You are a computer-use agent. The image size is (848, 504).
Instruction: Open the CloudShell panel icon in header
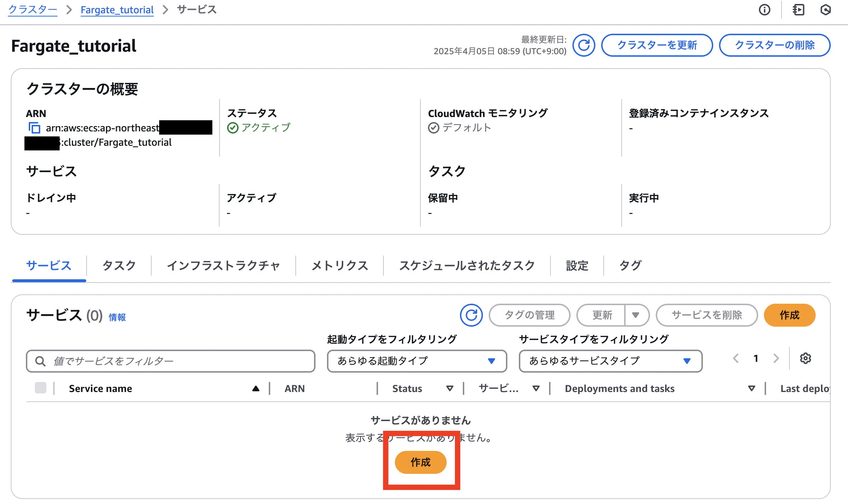[798, 10]
